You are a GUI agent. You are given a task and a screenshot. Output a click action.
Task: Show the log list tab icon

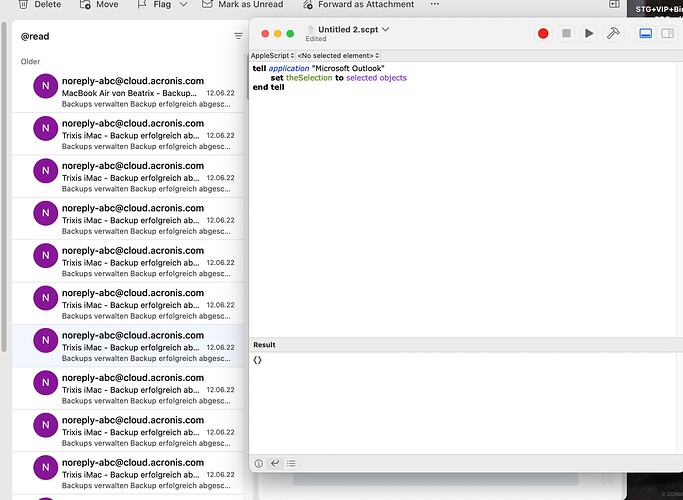pyautogui.click(x=291, y=463)
